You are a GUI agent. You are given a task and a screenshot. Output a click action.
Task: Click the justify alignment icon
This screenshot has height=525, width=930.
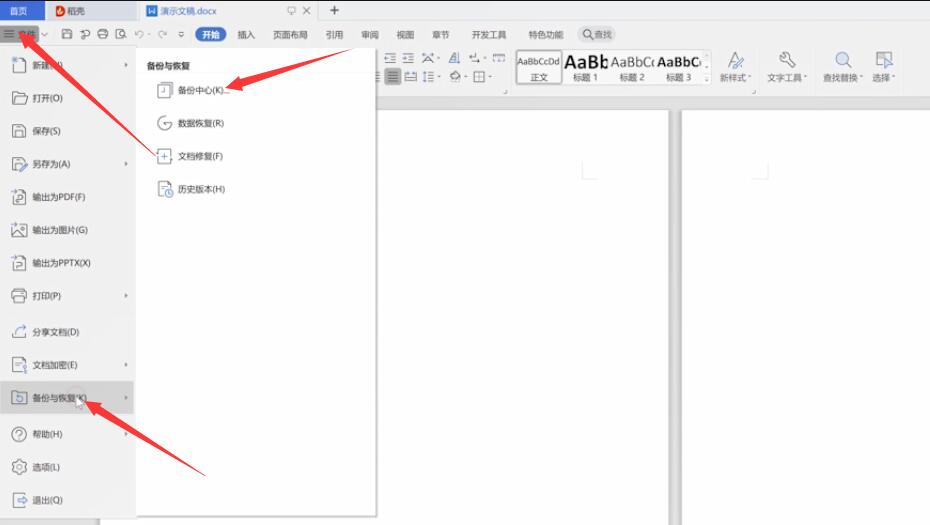pyautogui.click(x=393, y=77)
